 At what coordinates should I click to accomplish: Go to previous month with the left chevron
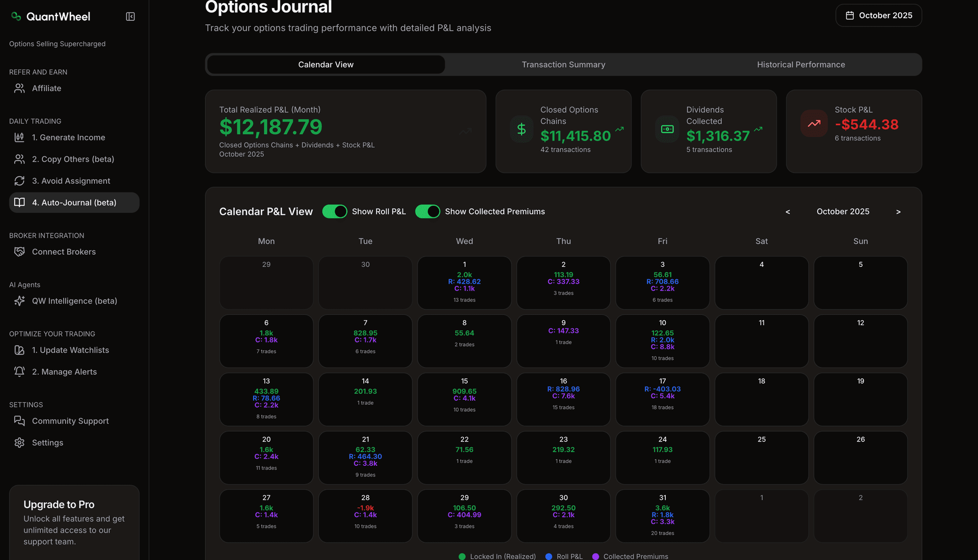pyautogui.click(x=787, y=212)
